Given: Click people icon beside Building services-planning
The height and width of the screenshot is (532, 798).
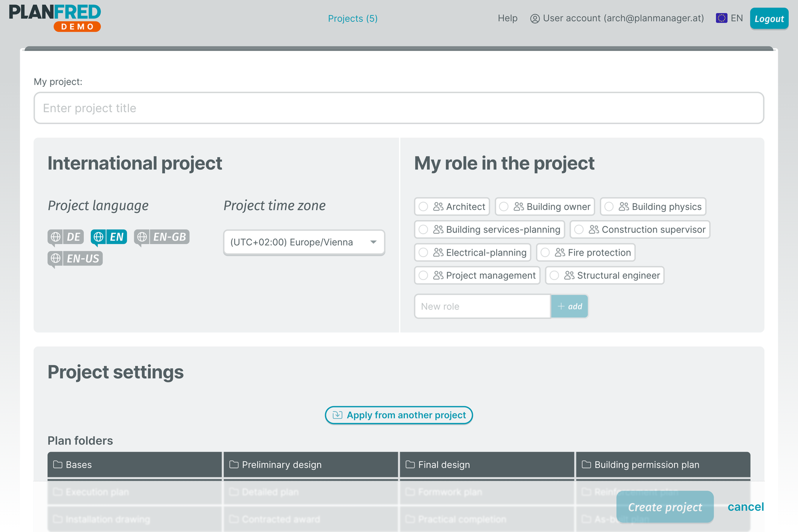Looking at the screenshot, I should (438, 230).
